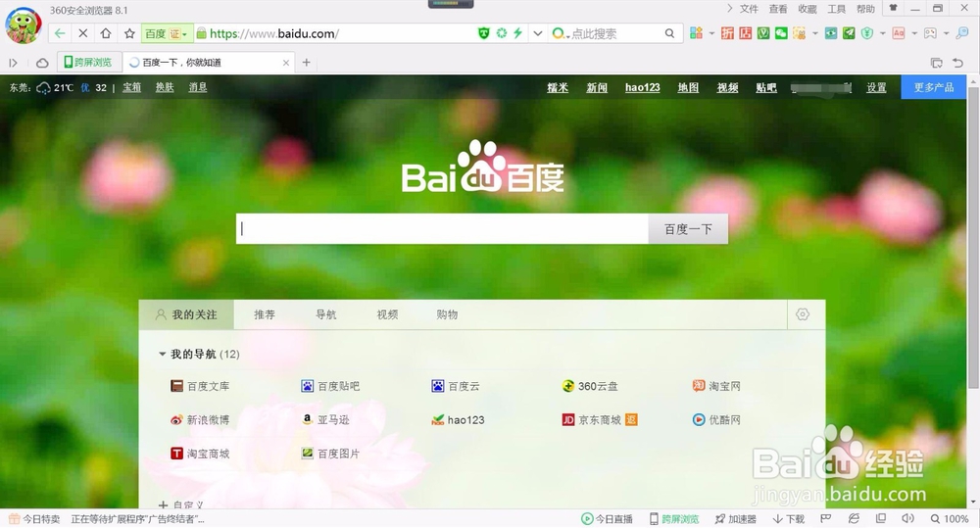Click the 换肤 link
This screenshot has height=528, width=980.
[165, 87]
